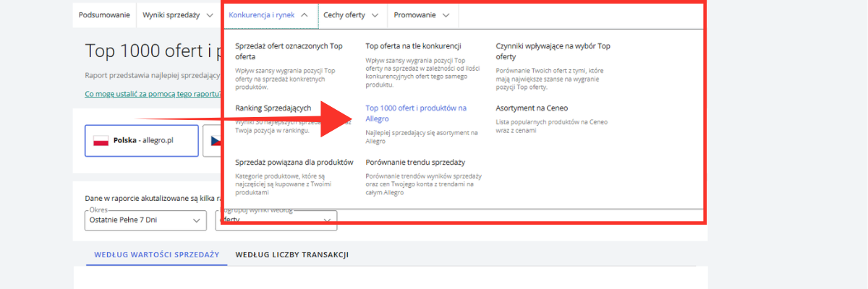
Task: Open Porównanie trendu sprzedaży report
Action: click(414, 162)
